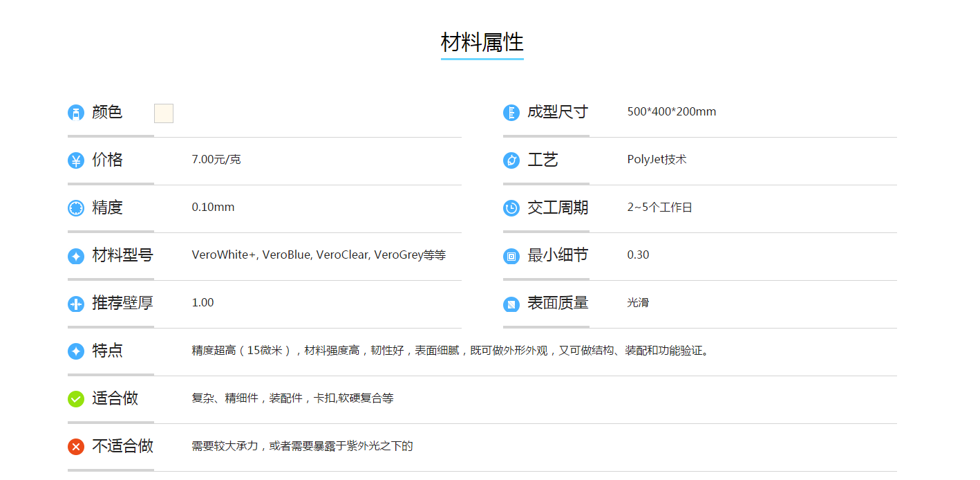This screenshot has width=980, height=480.
Task: Click the wall thickness icon beside 推荐壁厚
Action: pyautogui.click(x=76, y=304)
